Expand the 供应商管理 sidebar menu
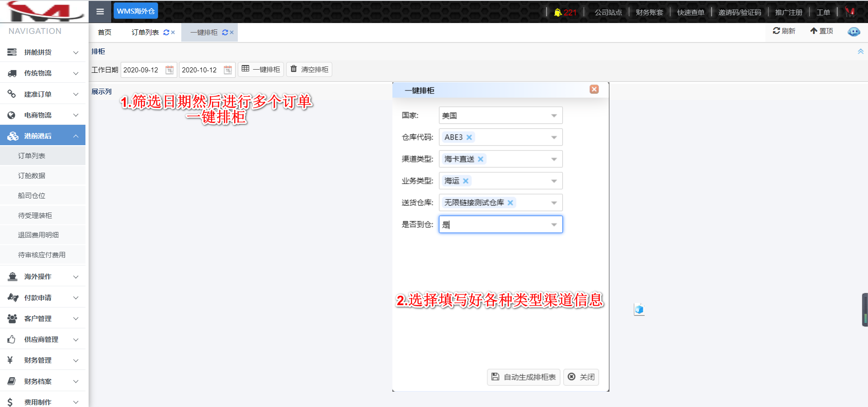This screenshot has height=407, width=868. click(42, 339)
